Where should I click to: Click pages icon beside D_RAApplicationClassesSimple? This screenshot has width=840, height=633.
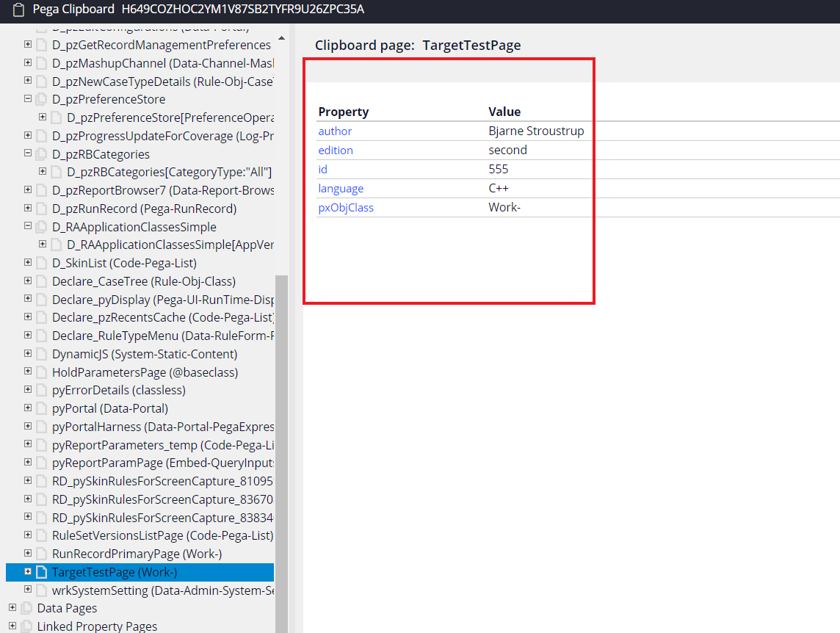(x=41, y=227)
